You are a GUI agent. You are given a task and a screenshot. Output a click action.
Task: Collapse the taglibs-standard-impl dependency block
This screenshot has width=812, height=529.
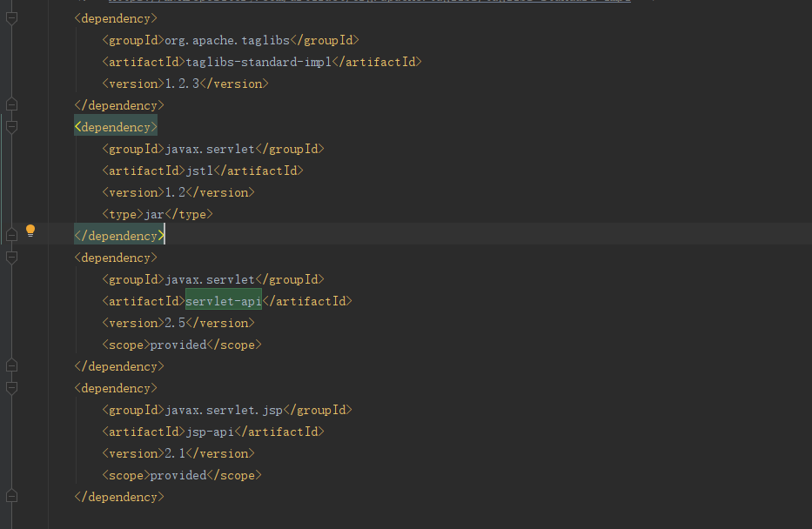(x=11, y=17)
